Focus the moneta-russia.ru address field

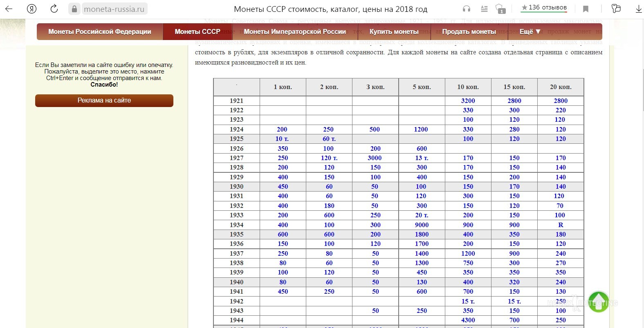pos(114,9)
